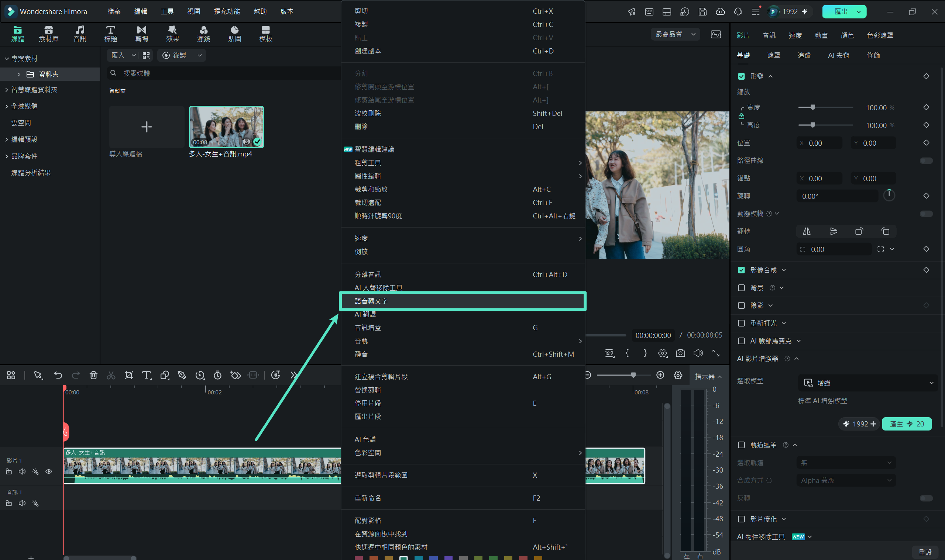945x560 pixels.
Task: Switch to the 顏色 tab
Action: click(847, 35)
